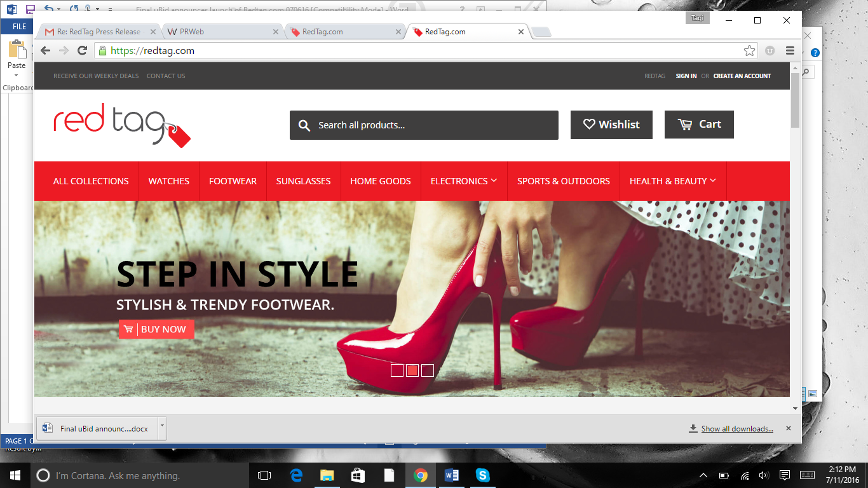This screenshot has width=868, height=488.
Task: Open the shopping Cart button
Action: tap(699, 125)
